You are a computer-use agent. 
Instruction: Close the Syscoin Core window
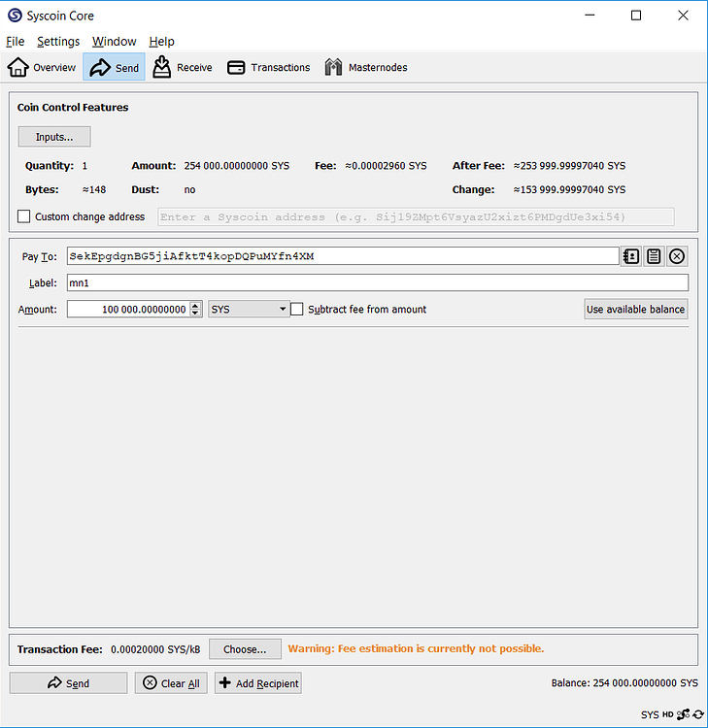tap(683, 16)
